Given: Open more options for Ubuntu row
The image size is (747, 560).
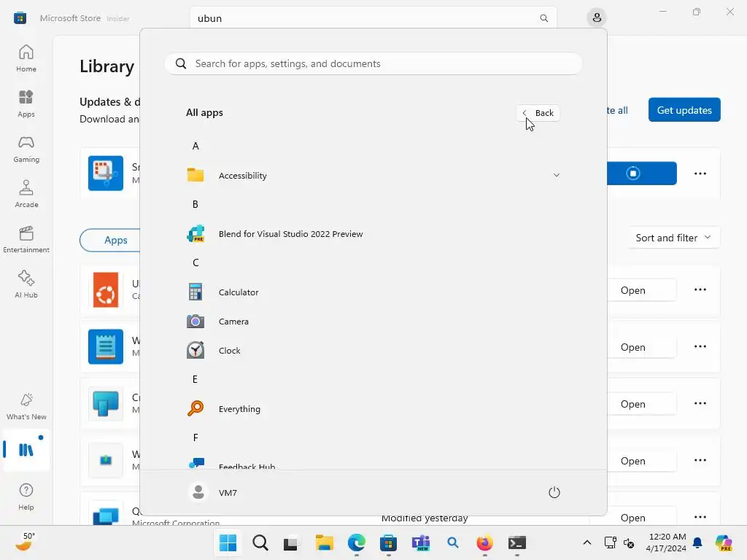Looking at the screenshot, I should [700, 290].
